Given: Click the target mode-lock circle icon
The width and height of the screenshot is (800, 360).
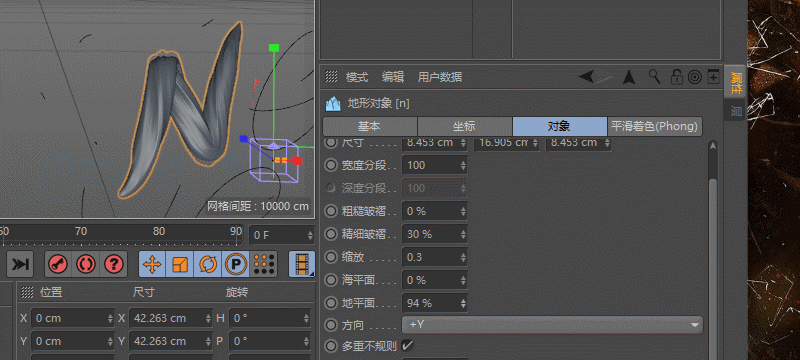Looking at the screenshot, I should click(694, 77).
